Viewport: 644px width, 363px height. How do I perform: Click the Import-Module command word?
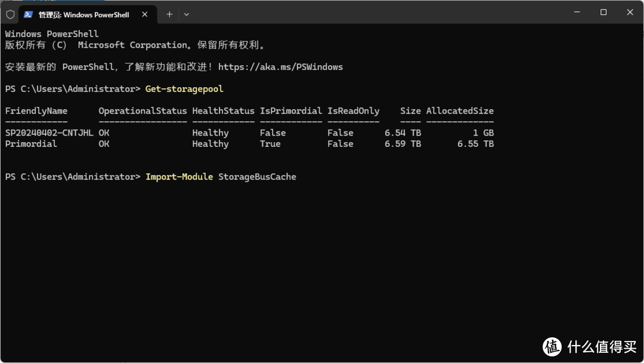click(x=179, y=177)
